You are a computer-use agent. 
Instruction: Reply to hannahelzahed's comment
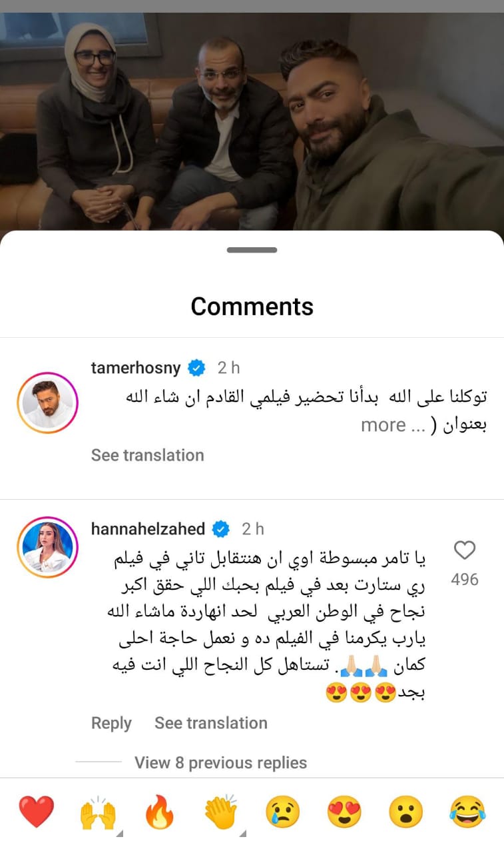(111, 723)
